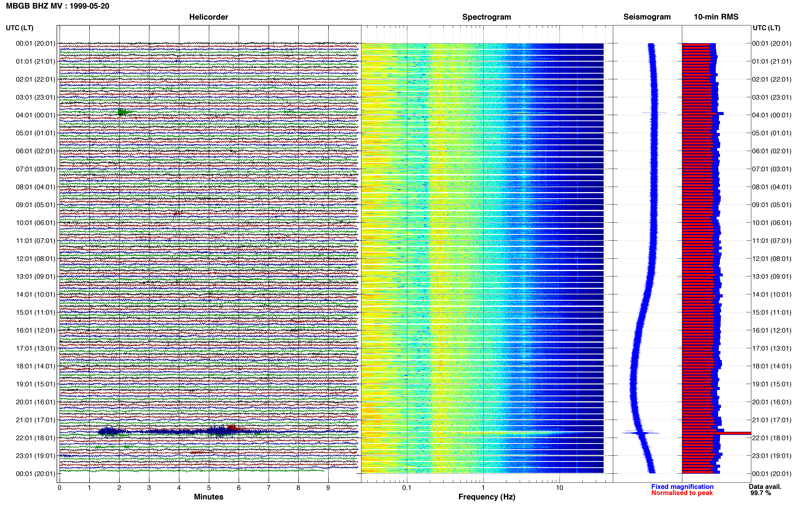This screenshot has height=508, width=812.
Task: Click right time label '01:01 (21:01)'
Action: (x=772, y=61)
